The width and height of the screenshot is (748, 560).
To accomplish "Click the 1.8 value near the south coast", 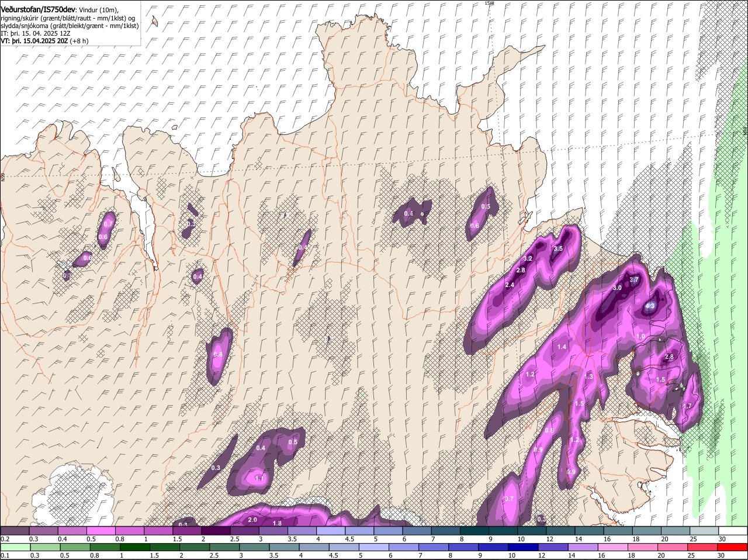I will pyautogui.click(x=278, y=523).
